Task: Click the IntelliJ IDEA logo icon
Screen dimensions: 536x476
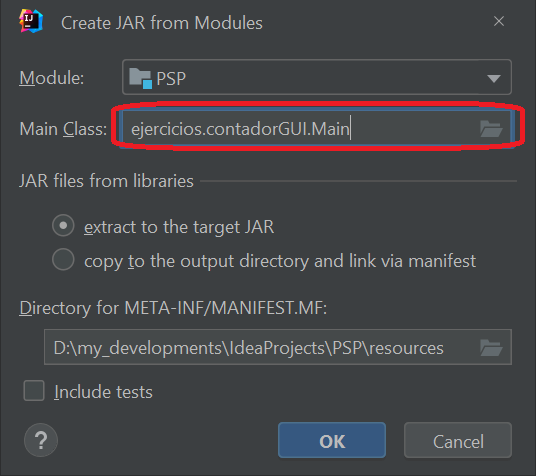Action: tap(31, 21)
